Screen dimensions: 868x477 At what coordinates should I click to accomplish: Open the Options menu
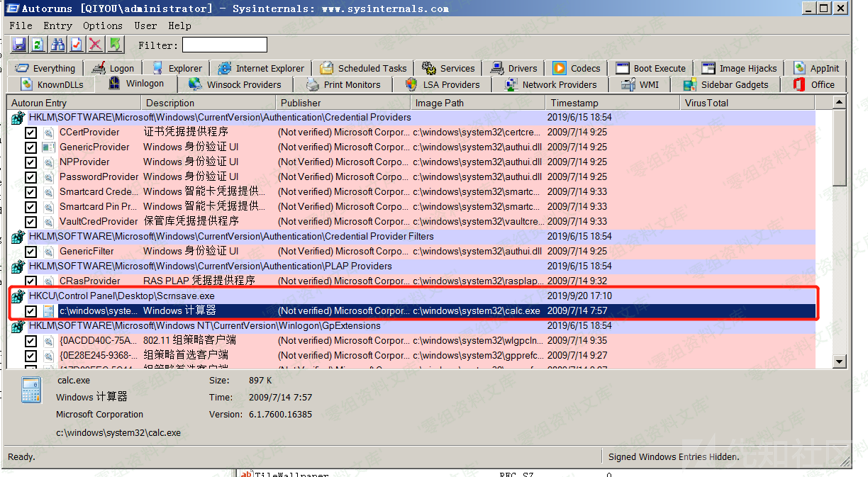pyautogui.click(x=102, y=26)
